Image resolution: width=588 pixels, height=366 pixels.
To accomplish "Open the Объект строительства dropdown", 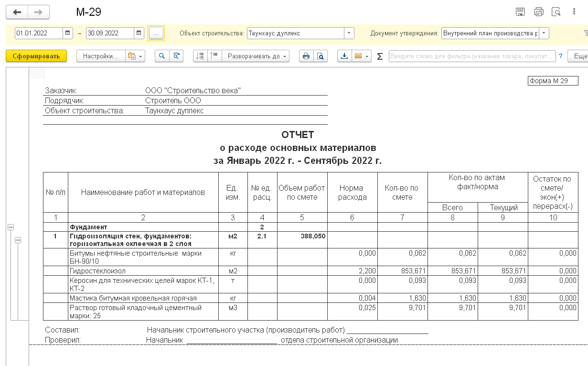I will click(349, 33).
